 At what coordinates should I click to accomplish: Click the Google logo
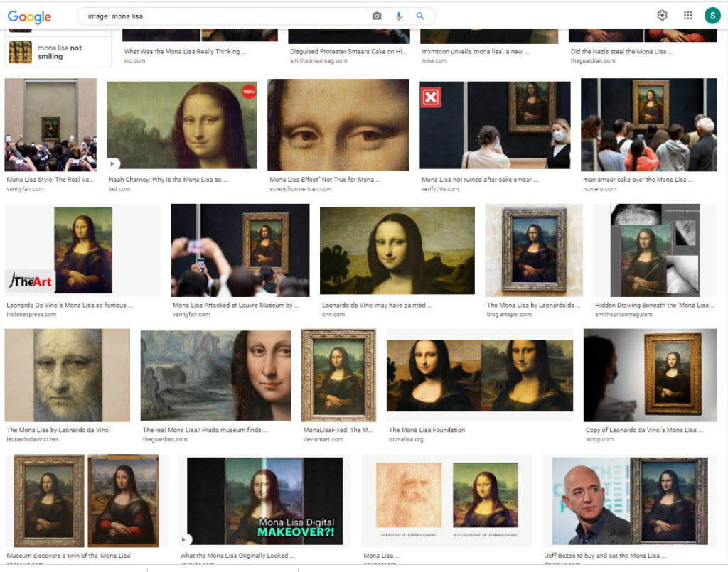coord(29,16)
